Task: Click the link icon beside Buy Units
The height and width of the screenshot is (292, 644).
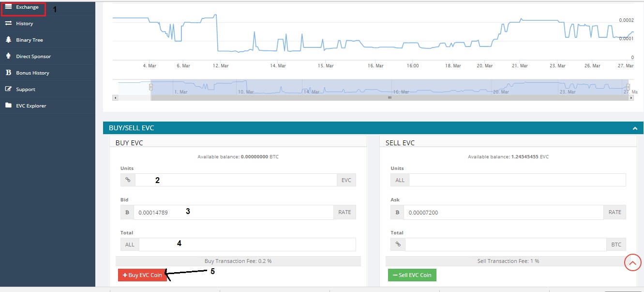Action: click(x=128, y=180)
